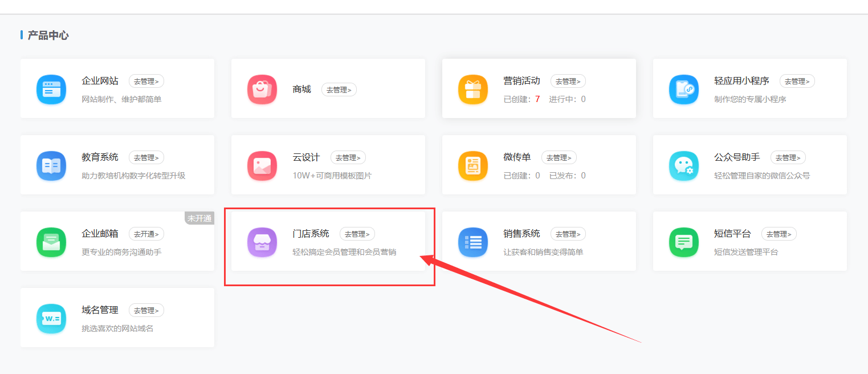The width and height of the screenshot is (868, 374).
Task: Click 去管理 next to 轻应用小程序
Action: tap(797, 81)
